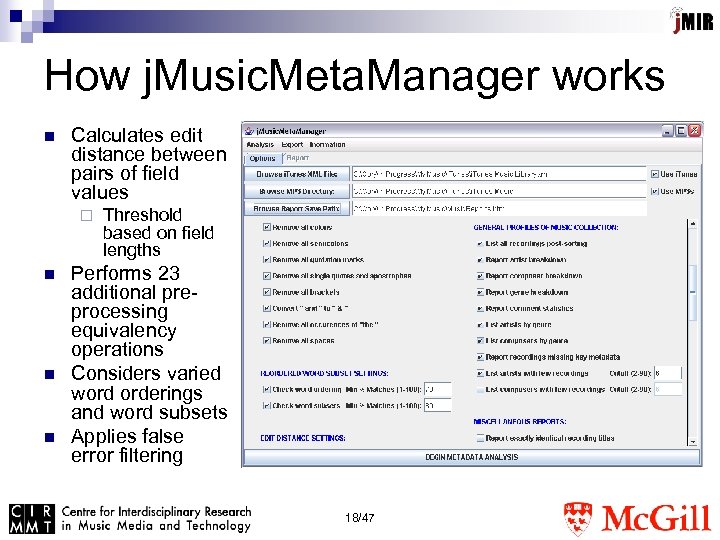Toggle Remove all occurrences of "the" checkbox
The width and height of the screenshot is (720, 540).
tap(266, 325)
